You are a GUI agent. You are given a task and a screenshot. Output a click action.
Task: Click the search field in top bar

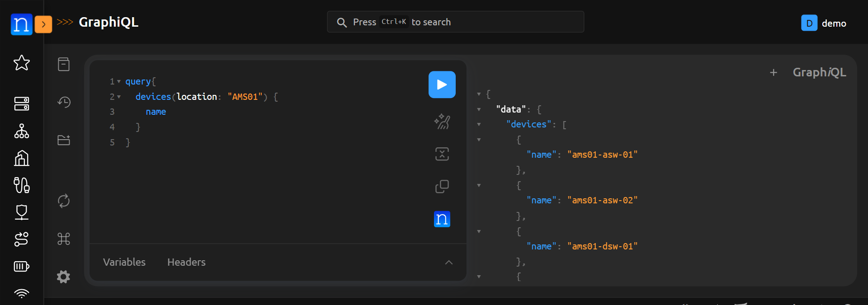point(455,22)
